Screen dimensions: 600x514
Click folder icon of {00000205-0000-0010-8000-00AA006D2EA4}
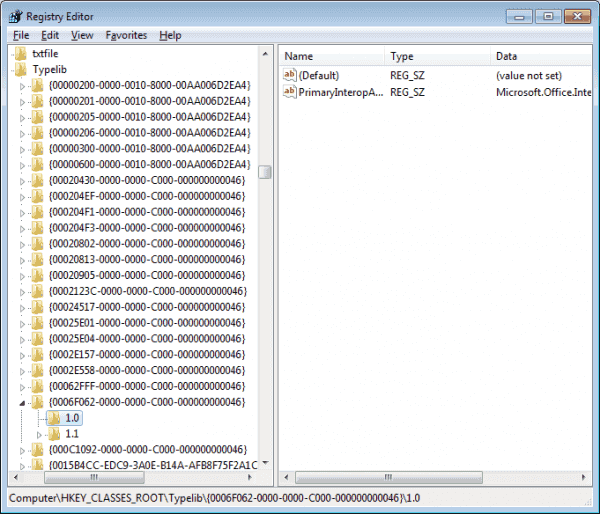click(38, 117)
